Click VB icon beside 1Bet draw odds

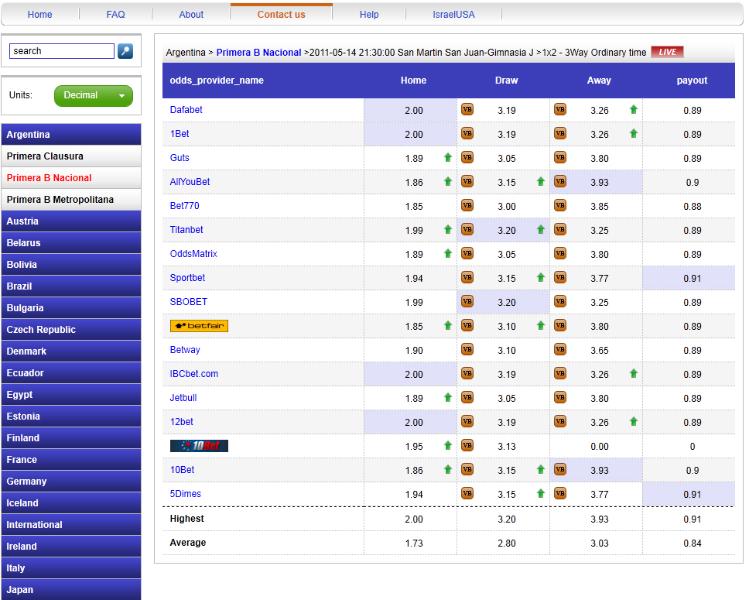tap(467, 134)
